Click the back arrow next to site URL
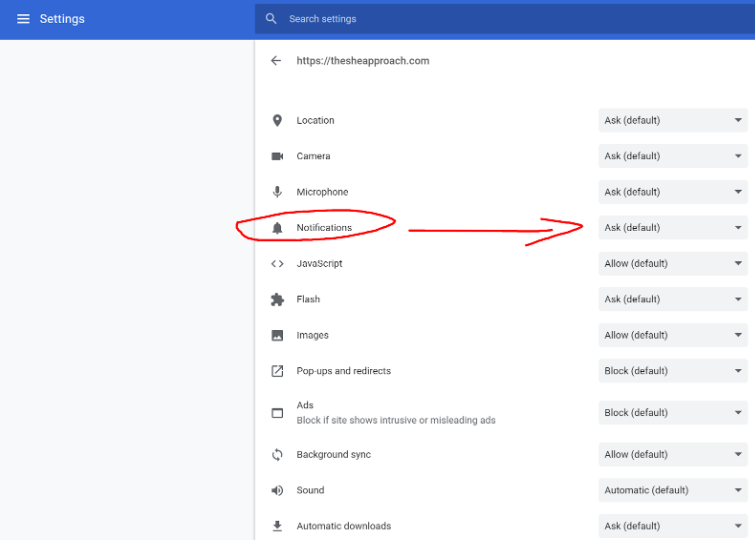Viewport: 755px width, 540px height. pyautogui.click(x=276, y=61)
